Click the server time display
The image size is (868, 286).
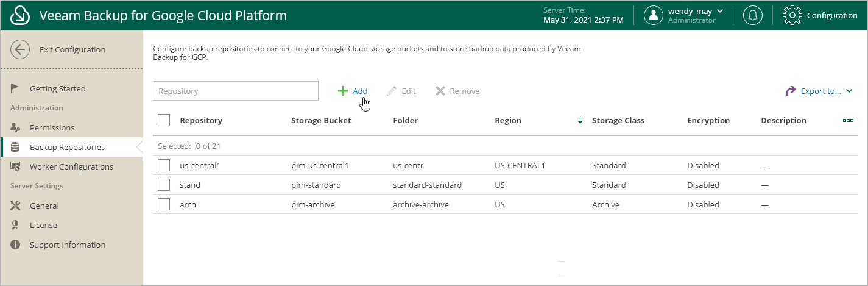[x=583, y=15]
